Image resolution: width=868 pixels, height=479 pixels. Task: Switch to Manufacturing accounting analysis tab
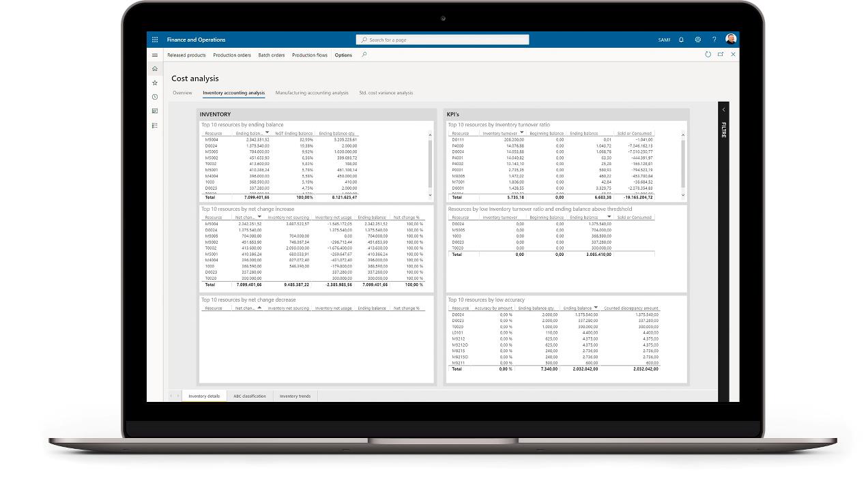pyautogui.click(x=312, y=93)
